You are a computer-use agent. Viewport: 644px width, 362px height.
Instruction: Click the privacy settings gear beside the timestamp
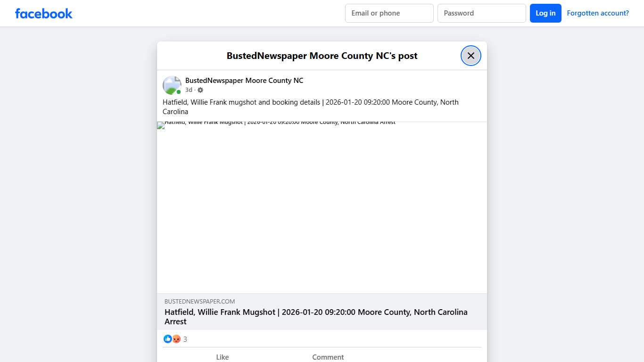tap(200, 90)
